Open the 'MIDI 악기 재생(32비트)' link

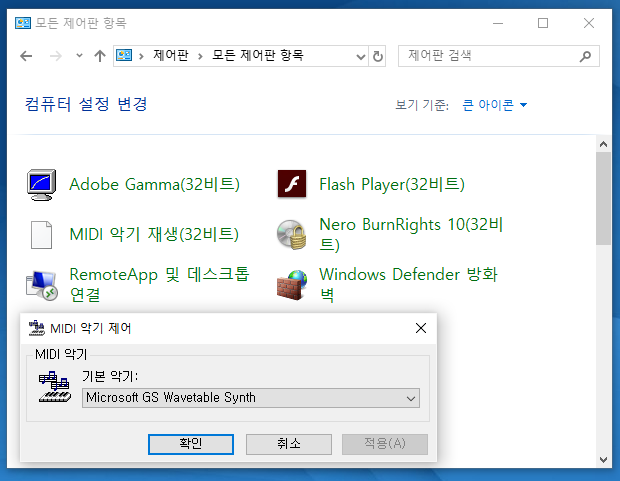click(154, 234)
